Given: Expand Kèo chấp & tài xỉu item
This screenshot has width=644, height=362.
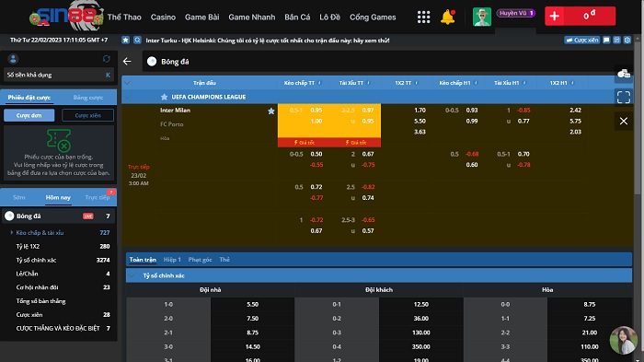Looking at the screenshot, I should pyautogui.click(x=40, y=232).
